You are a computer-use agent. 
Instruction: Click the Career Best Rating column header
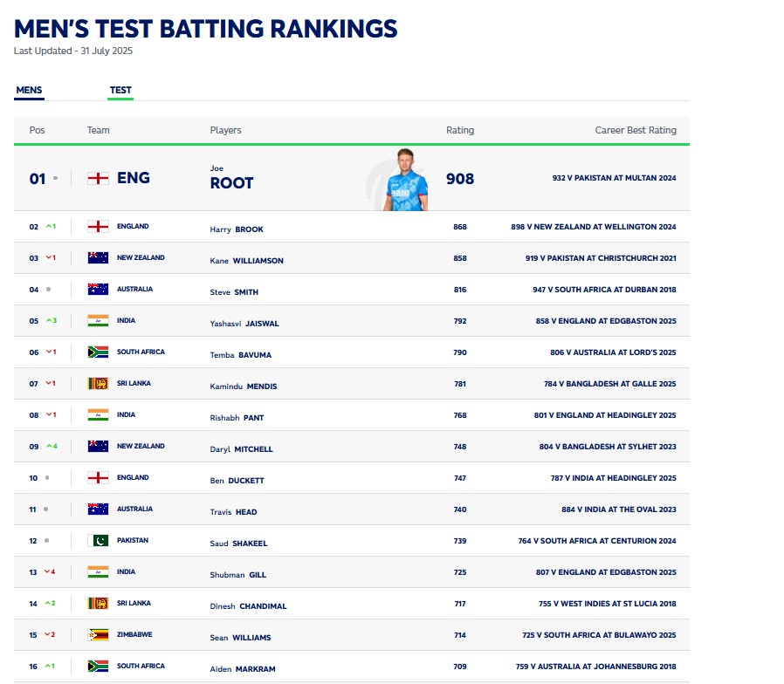pos(636,130)
